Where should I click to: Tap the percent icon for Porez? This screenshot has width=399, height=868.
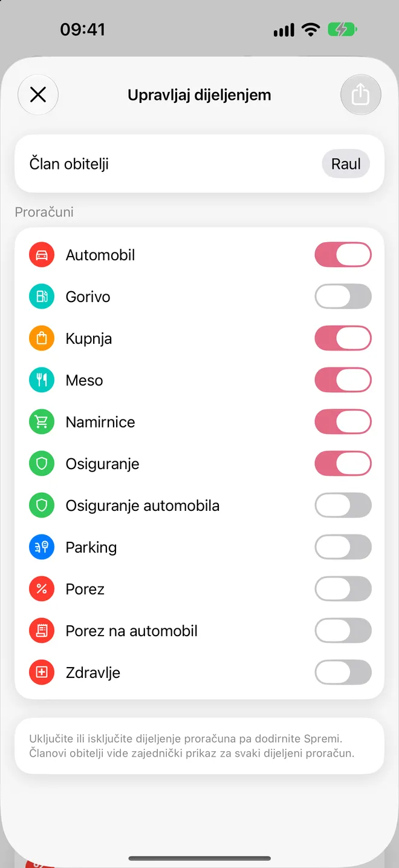pyautogui.click(x=42, y=589)
